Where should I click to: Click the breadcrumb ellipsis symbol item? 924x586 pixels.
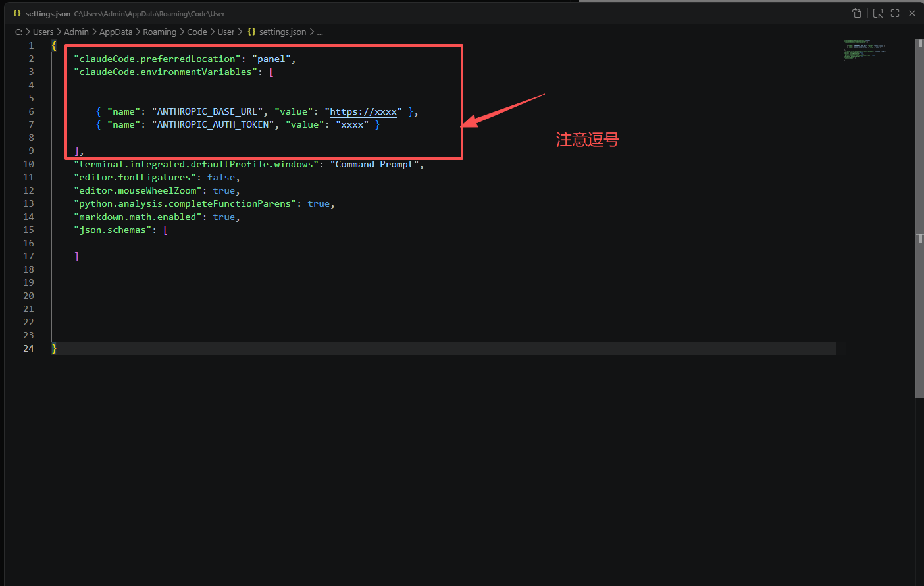coord(320,32)
